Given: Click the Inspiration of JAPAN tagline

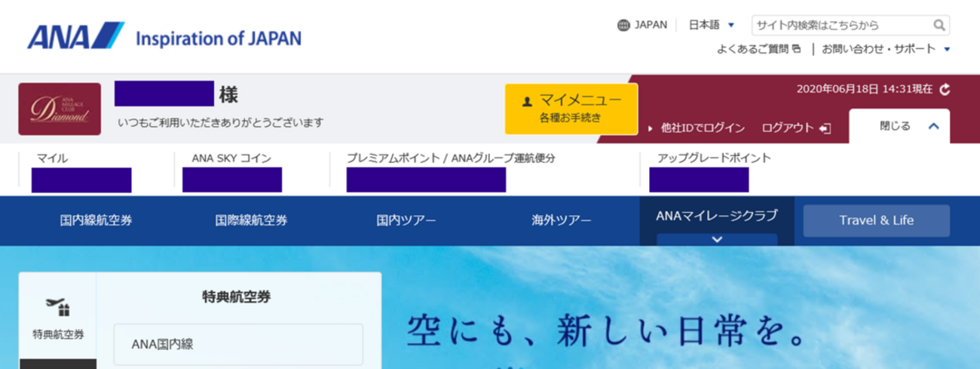Looking at the screenshot, I should click(x=219, y=38).
